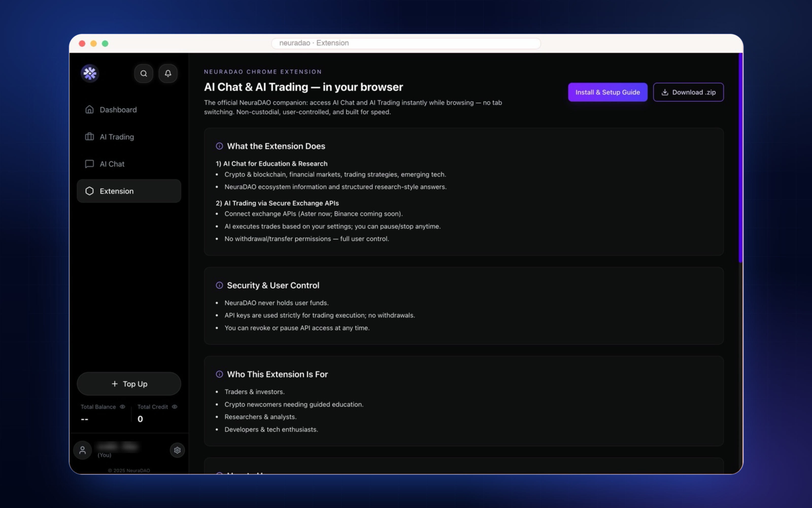The image size is (812, 508).
Task: Open the search icon in sidebar
Action: pyautogui.click(x=144, y=73)
